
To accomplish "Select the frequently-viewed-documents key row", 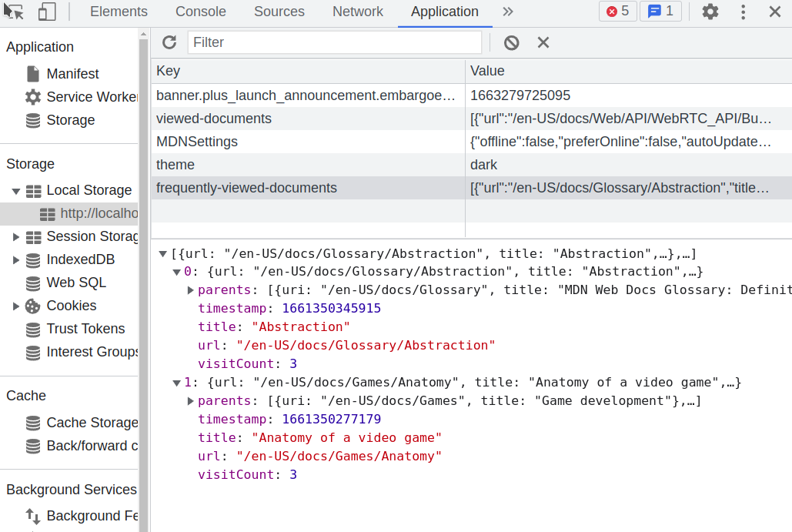I will 308,188.
